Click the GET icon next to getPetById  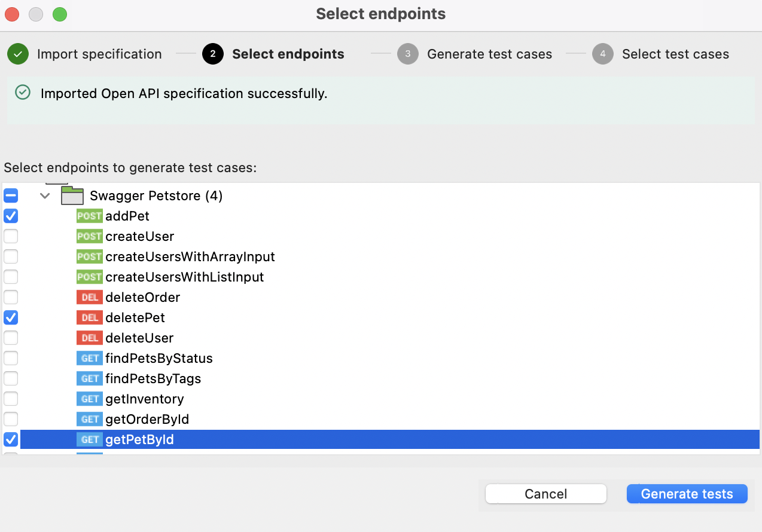tap(89, 439)
